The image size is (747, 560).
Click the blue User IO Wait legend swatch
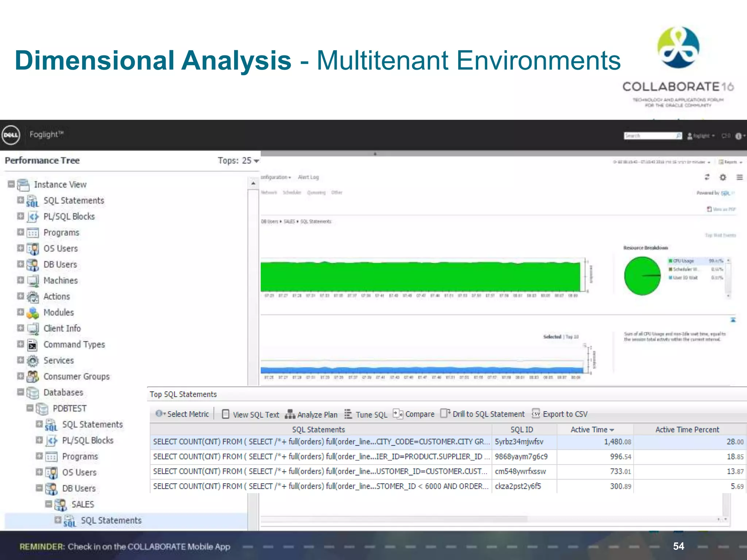click(670, 278)
